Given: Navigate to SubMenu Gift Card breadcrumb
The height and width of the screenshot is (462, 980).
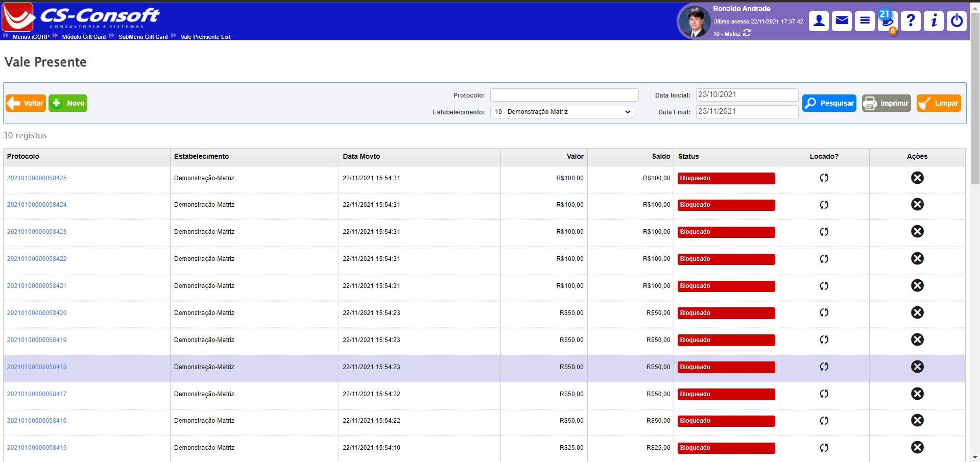Looking at the screenshot, I should [x=143, y=37].
